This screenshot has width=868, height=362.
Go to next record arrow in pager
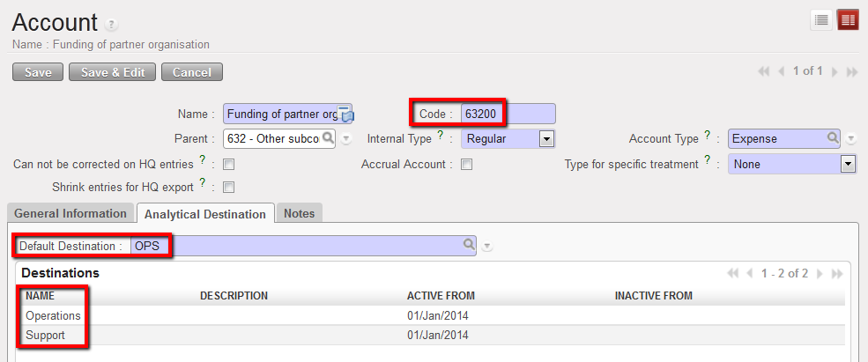point(834,71)
